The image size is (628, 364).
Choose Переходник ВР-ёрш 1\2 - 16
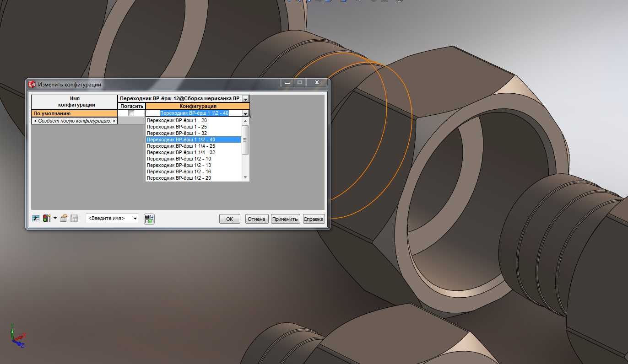click(194, 172)
